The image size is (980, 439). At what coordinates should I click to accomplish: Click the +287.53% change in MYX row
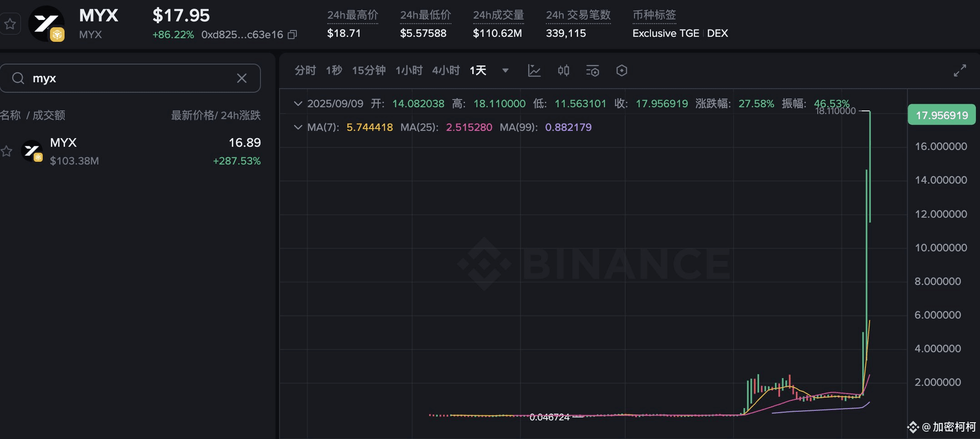click(237, 161)
